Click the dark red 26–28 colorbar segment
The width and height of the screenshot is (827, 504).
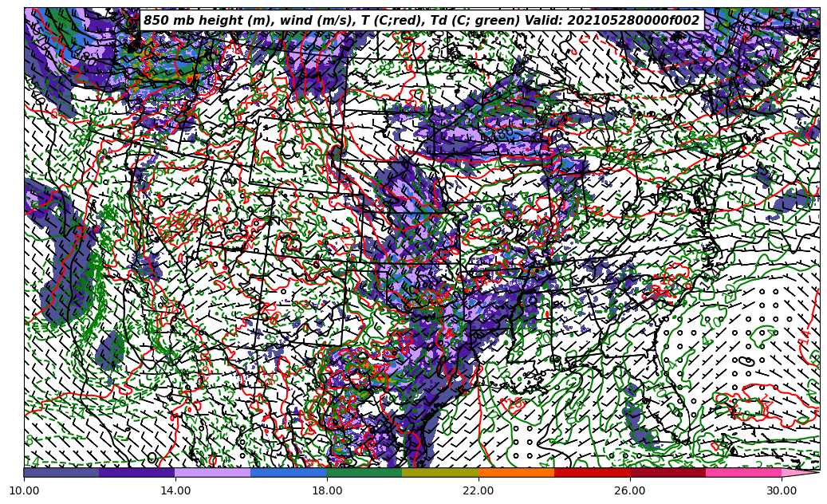pyautogui.click(x=668, y=472)
